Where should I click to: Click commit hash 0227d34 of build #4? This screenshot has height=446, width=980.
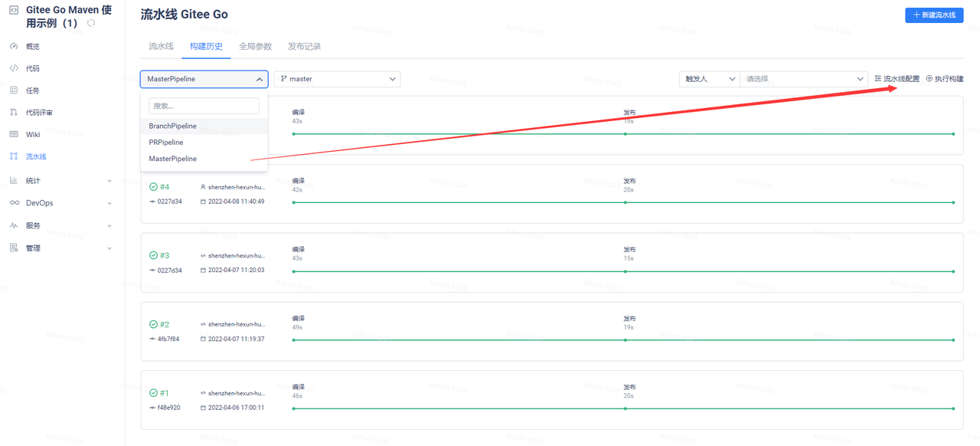[170, 202]
